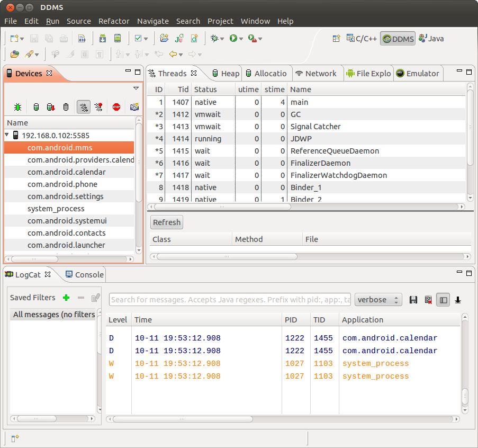Click the Debug bug icon in main toolbar
The height and width of the screenshot is (448, 478).
click(x=214, y=39)
